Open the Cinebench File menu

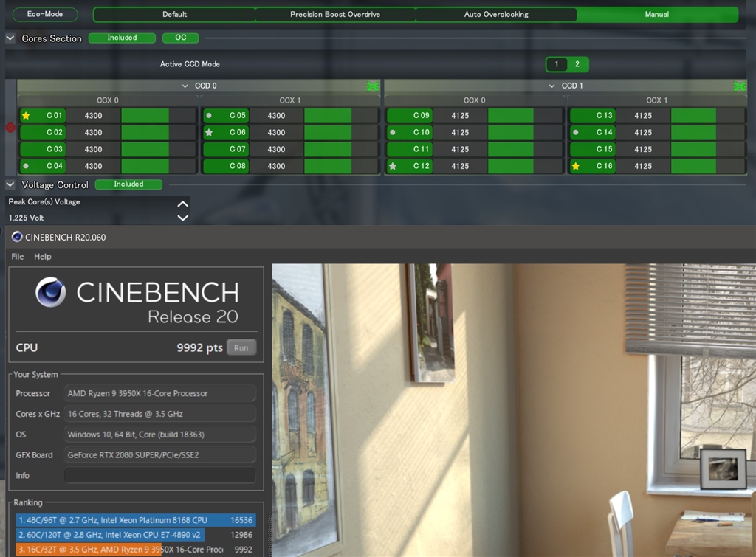click(18, 256)
